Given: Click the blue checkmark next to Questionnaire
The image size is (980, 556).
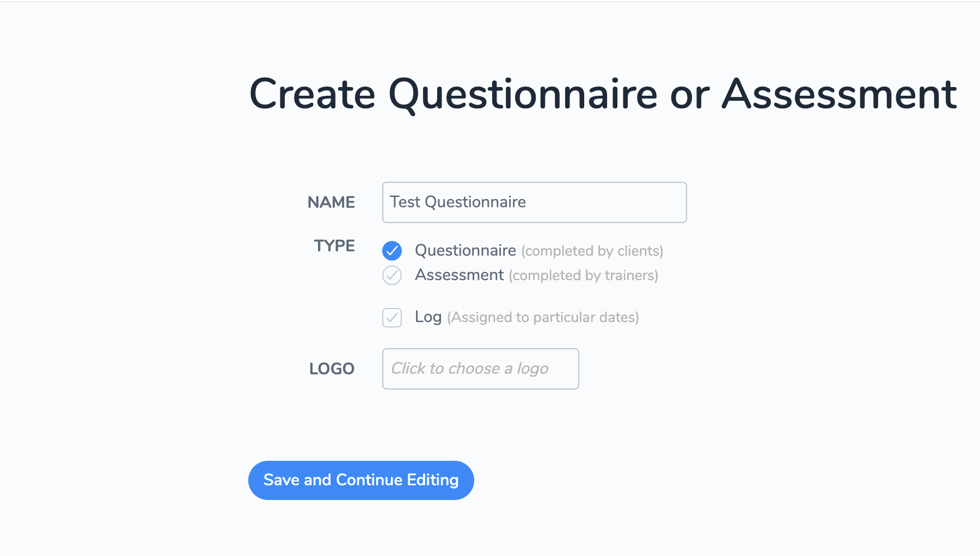Looking at the screenshot, I should [x=391, y=251].
